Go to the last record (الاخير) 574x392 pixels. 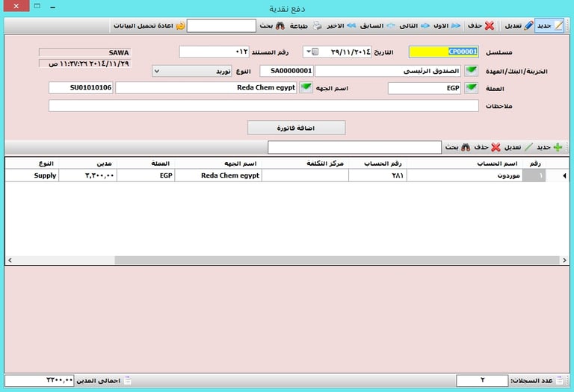pyautogui.click(x=341, y=25)
